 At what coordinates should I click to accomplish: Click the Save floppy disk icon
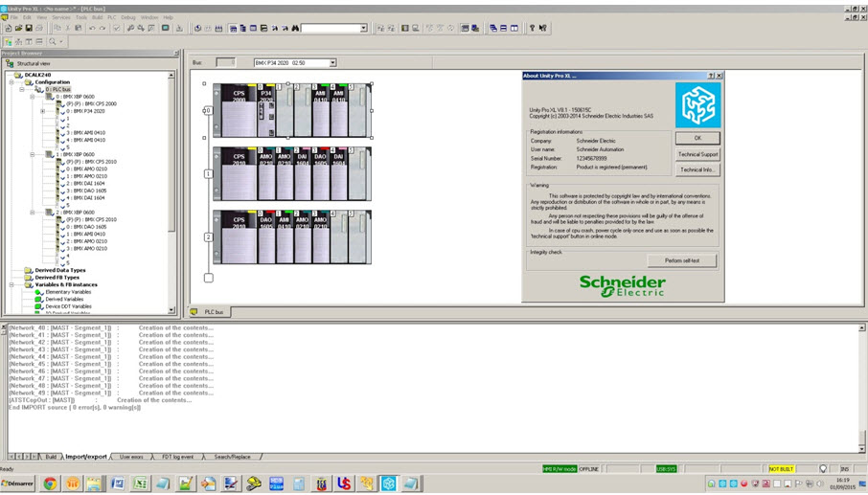click(x=28, y=28)
